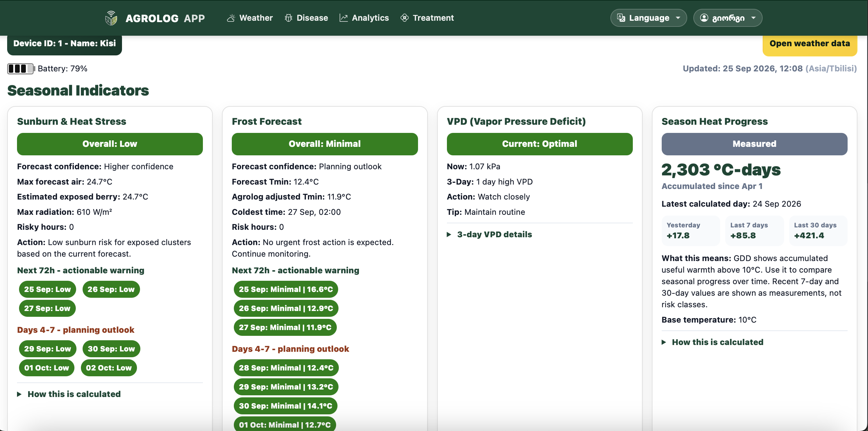Open the გიორგი user account dropdown
Viewport: 868px width, 431px height.
pyautogui.click(x=728, y=18)
